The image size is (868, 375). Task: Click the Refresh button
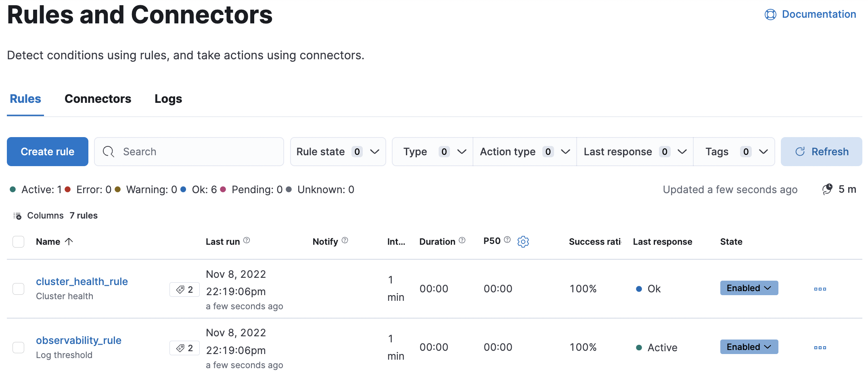(x=822, y=151)
